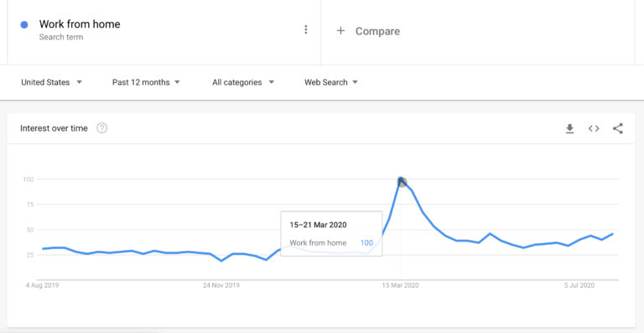The width and height of the screenshot is (644, 333).
Task: Open the Past 12 months time range dropdown
Action: 146,82
